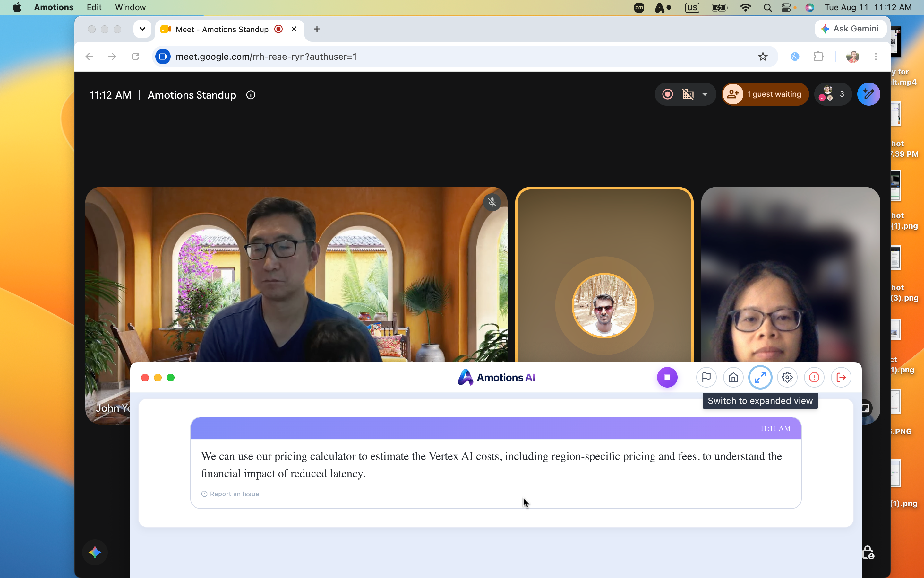Reload the Meet page
This screenshot has height=578, width=924.
pos(135,57)
